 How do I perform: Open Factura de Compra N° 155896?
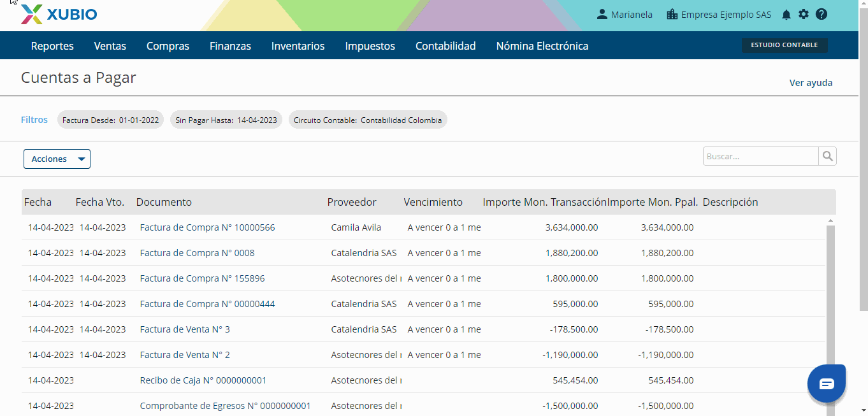click(x=202, y=278)
